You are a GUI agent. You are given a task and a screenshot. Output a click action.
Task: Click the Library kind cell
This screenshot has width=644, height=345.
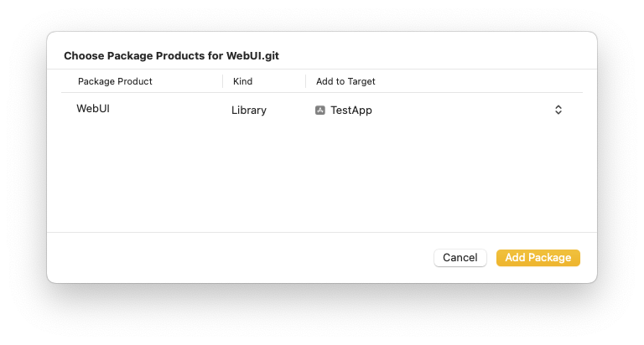click(249, 110)
